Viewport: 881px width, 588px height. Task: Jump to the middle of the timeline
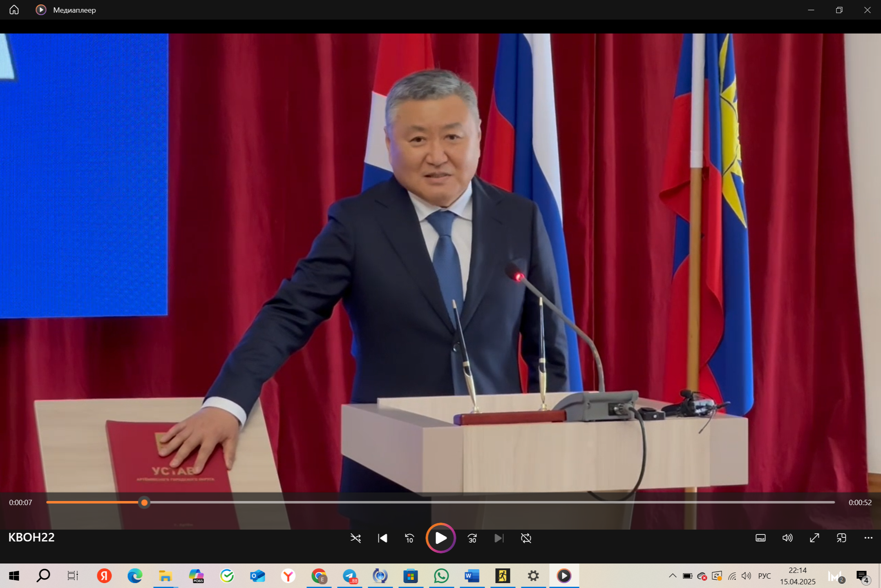click(440, 502)
